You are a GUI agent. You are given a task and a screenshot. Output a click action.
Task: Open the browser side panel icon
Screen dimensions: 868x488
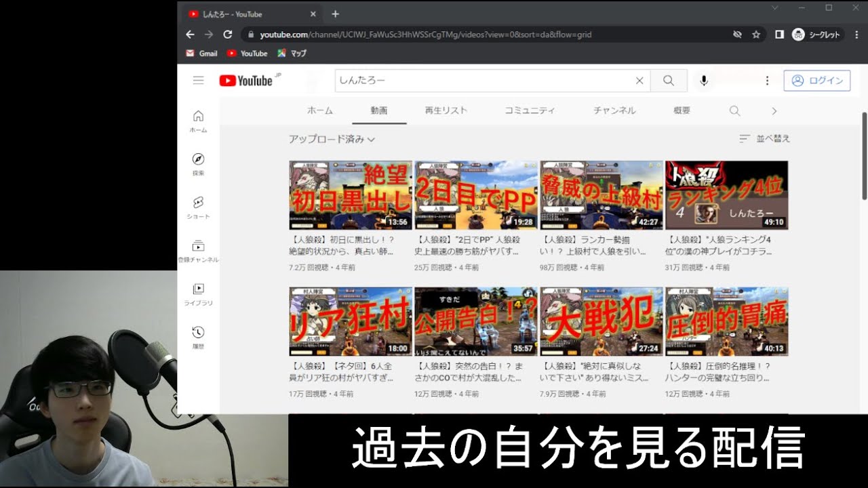779,34
